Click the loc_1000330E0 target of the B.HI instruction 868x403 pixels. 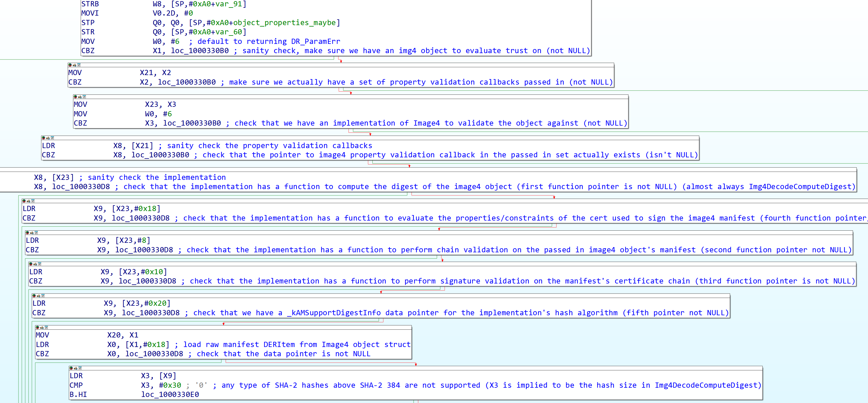(170, 395)
